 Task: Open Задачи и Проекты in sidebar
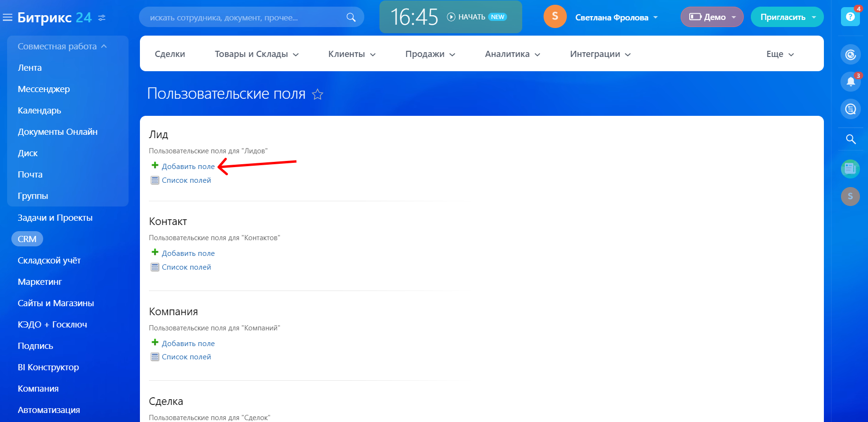tap(55, 218)
